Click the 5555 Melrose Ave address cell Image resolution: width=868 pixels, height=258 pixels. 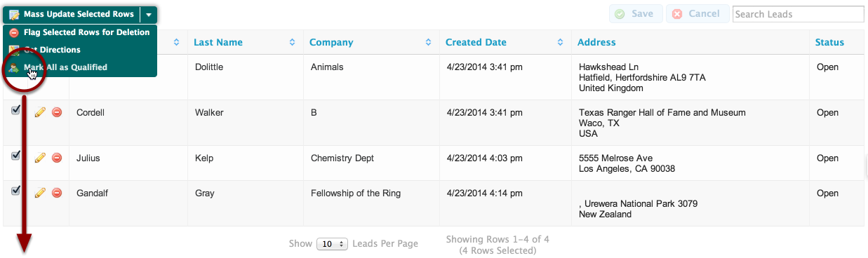(690, 163)
